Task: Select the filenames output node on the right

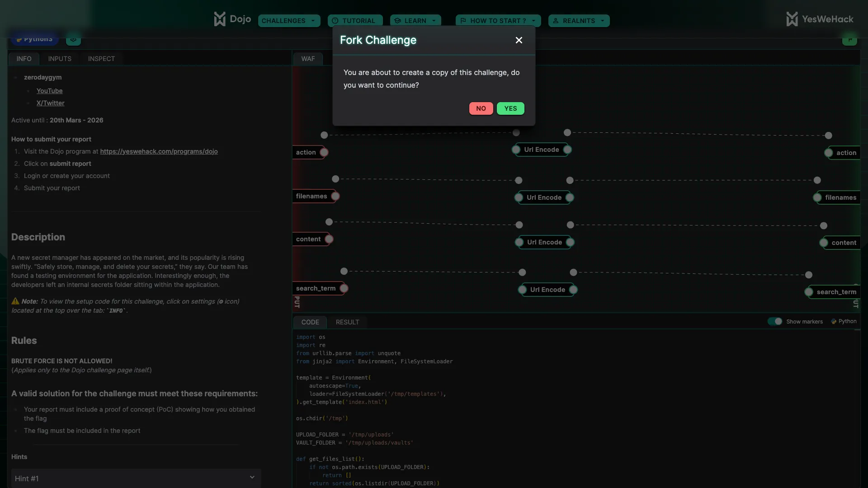Action: click(839, 197)
